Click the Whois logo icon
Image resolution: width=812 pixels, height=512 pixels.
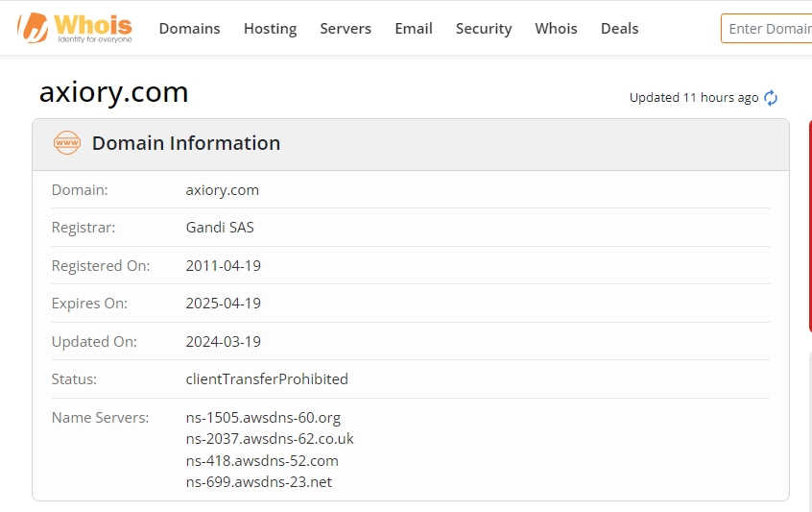click(75, 28)
